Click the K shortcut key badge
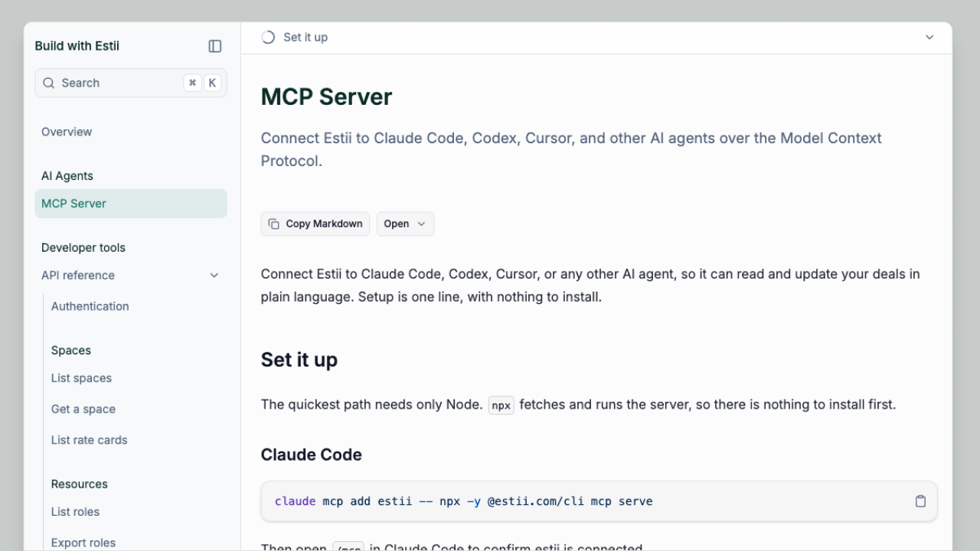The height and width of the screenshot is (551, 980). pyautogui.click(x=212, y=83)
